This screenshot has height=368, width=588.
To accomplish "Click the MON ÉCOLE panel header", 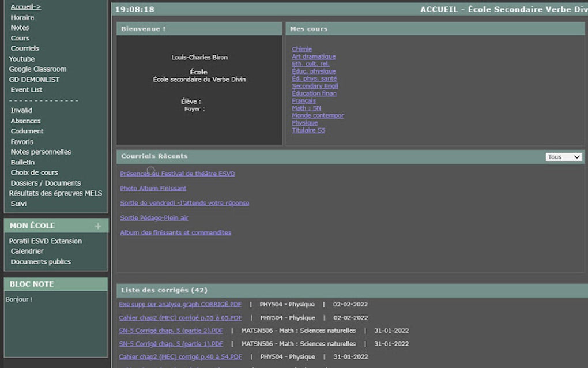I will pos(56,226).
